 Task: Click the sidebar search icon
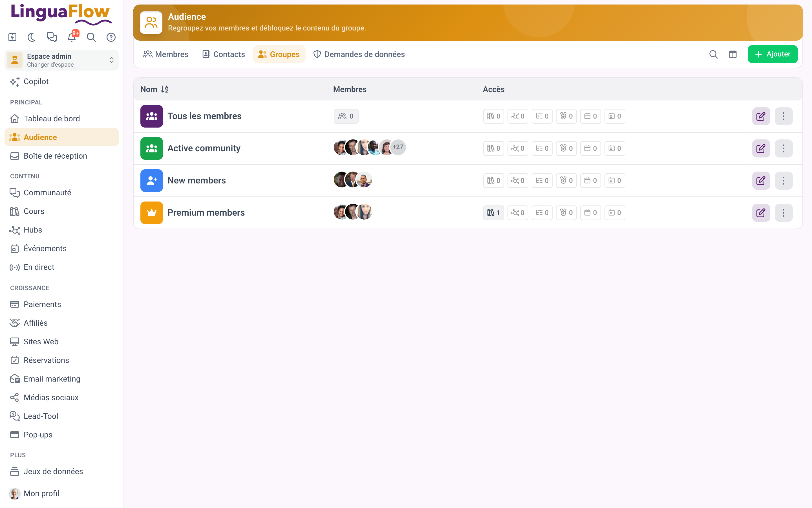coord(91,37)
